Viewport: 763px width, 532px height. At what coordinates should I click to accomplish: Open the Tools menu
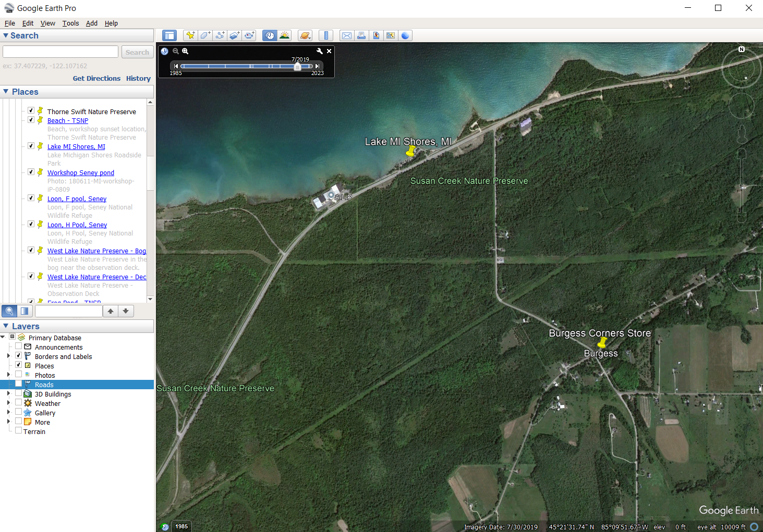pos(70,23)
